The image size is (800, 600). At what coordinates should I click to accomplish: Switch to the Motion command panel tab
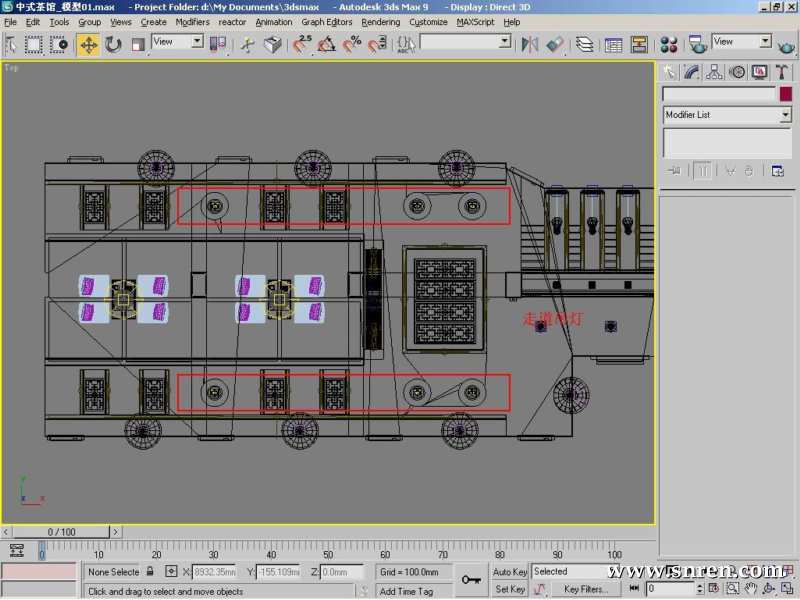(x=737, y=72)
